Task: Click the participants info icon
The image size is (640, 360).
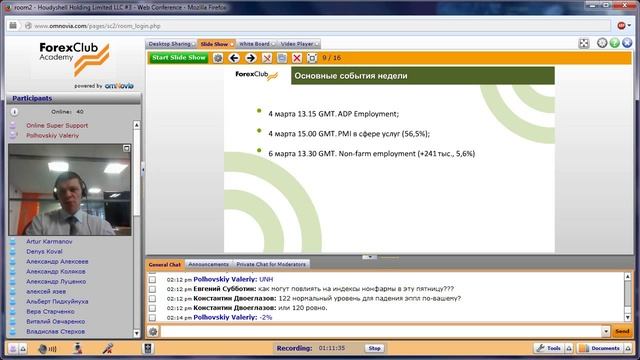Action: coord(14,111)
